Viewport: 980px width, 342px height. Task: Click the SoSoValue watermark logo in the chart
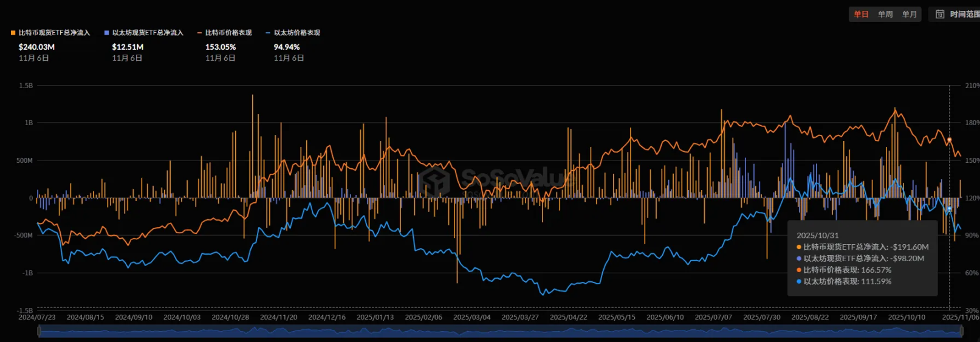click(x=434, y=180)
